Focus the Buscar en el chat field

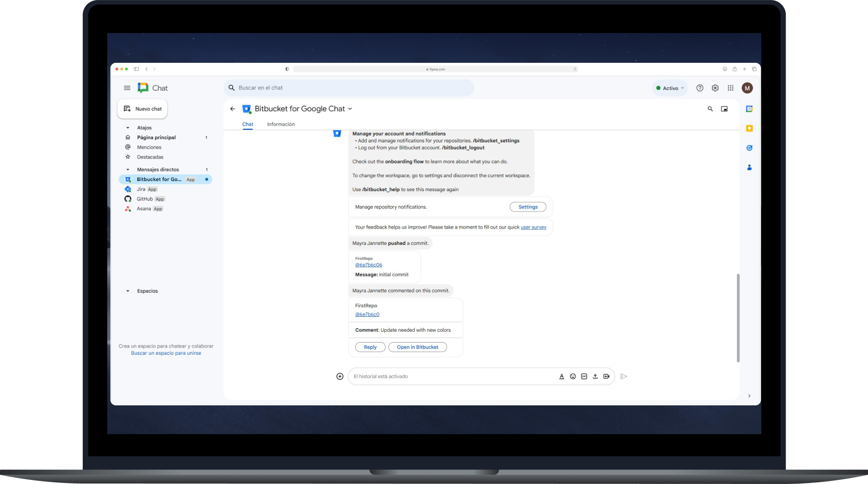point(349,88)
